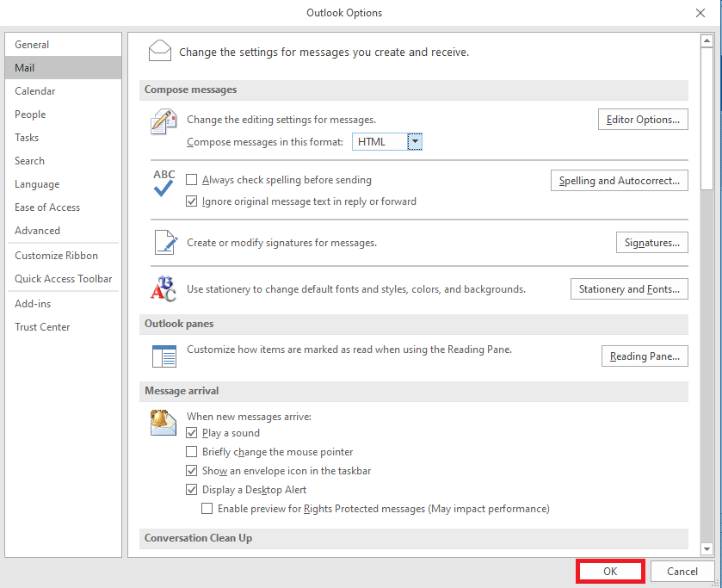Click the ABC spelling checkmark icon
The width and height of the screenshot is (722, 588).
[164, 183]
